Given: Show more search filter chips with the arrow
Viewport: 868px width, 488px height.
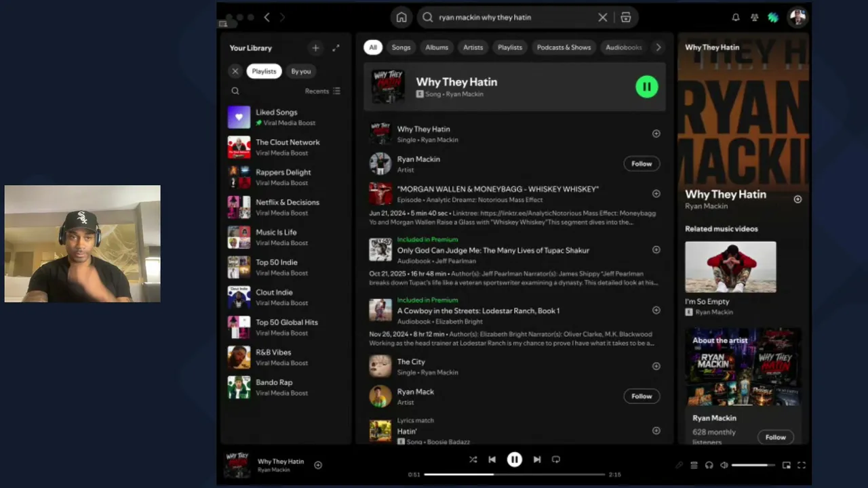Looking at the screenshot, I should tap(658, 47).
